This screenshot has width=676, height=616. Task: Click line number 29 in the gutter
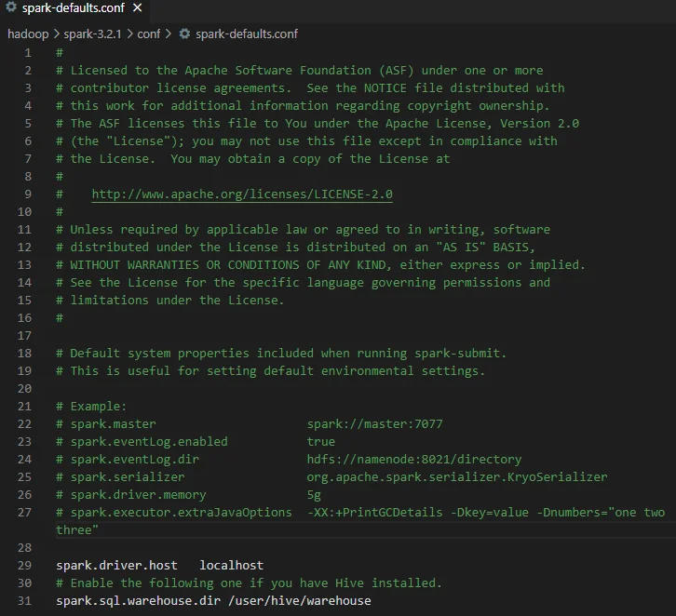24,565
